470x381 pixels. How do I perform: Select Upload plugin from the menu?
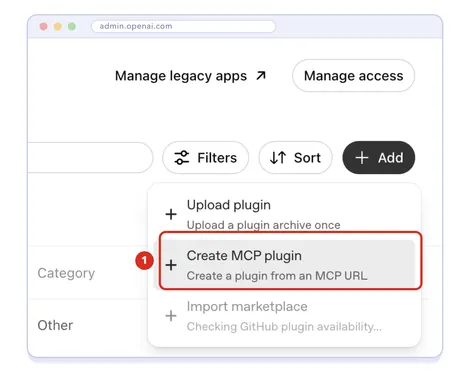click(285, 213)
